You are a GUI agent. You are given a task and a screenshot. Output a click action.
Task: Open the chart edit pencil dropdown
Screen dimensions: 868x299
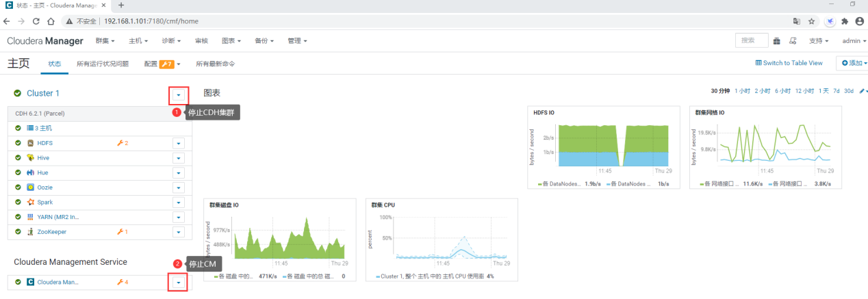pyautogui.click(x=864, y=91)
